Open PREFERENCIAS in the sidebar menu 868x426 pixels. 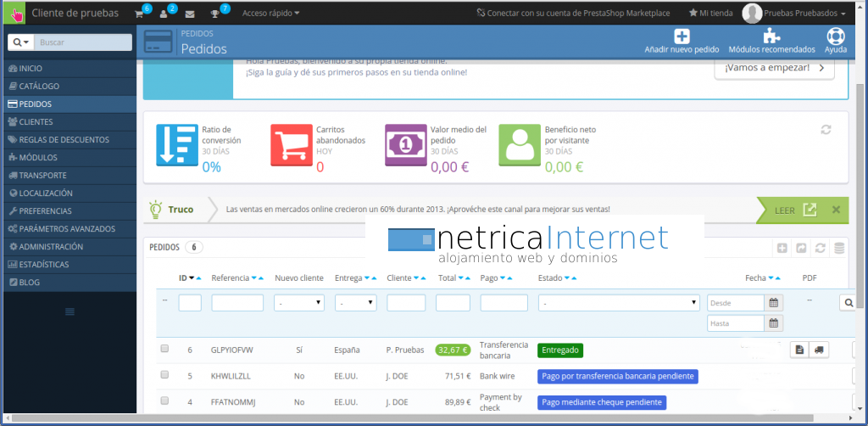(70, 211)
